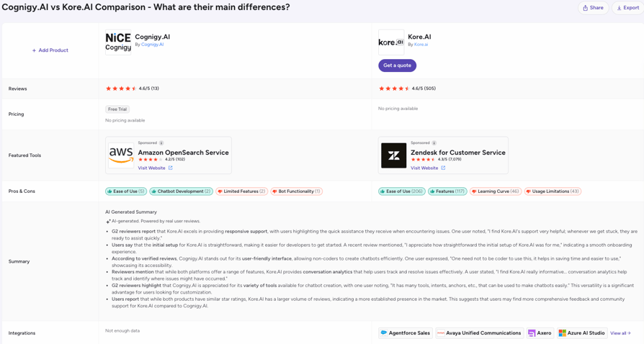This screenshot has width=644, height=344.
Task: Click external link icon beside Zendesk Visit Website
Action: [443, 168]
